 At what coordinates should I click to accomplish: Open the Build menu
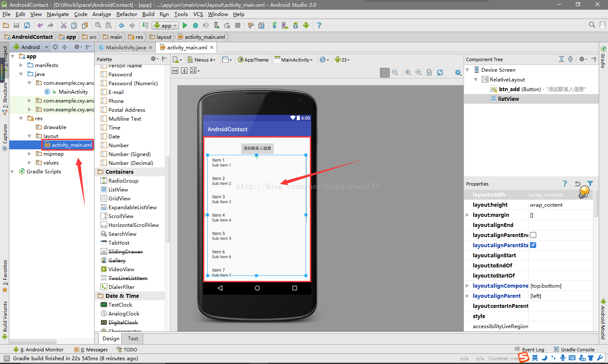(x=148, y=14)
